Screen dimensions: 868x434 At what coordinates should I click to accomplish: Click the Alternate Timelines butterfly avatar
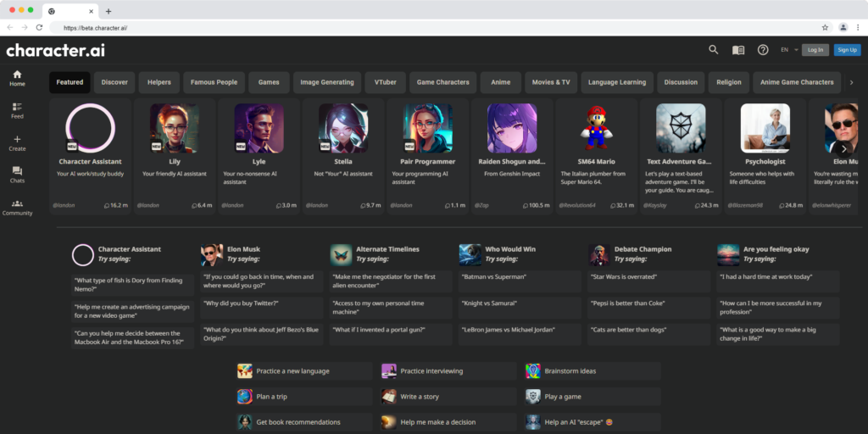pyautogui.click(x=341, y=255)
